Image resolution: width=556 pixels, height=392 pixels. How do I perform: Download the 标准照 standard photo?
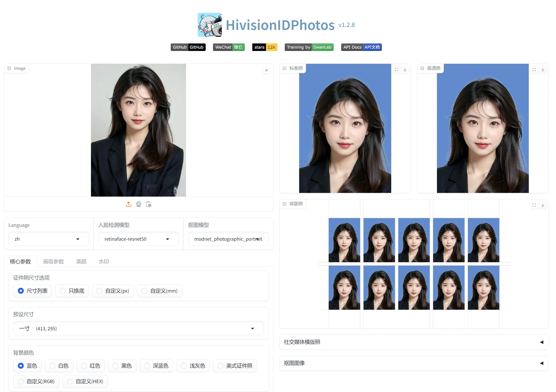(405, 69)
